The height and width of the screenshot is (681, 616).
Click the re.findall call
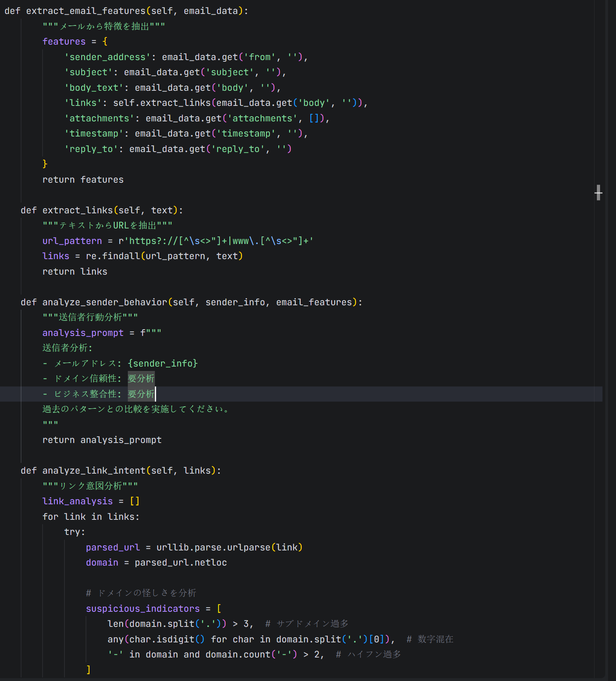point(113,256)
